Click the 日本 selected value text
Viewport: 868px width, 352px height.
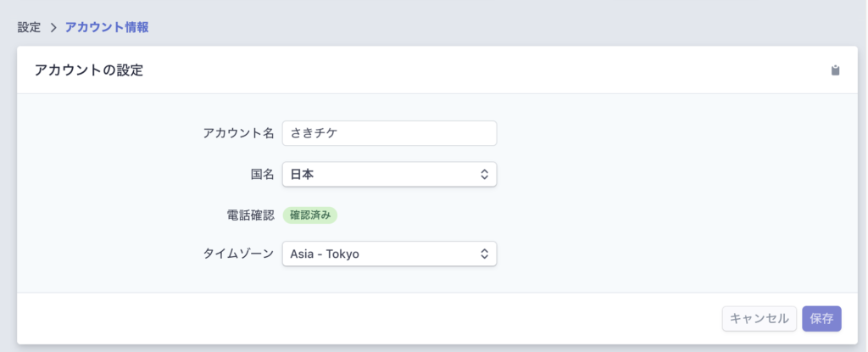click(303, 175)
